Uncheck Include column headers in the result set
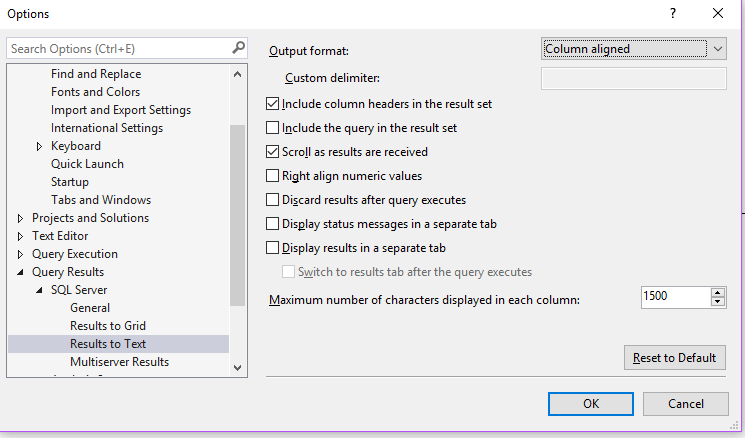This screenshot has height=438, width=745. coord(273,104)
